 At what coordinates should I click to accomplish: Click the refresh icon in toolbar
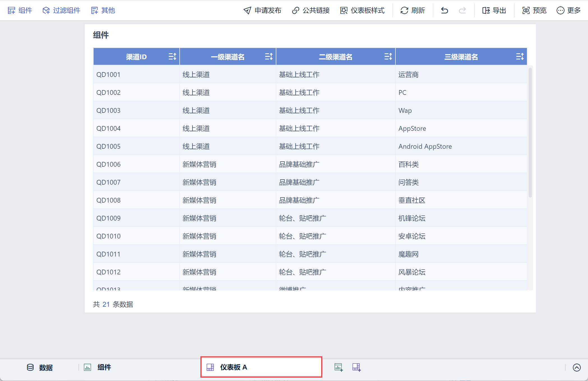404,10
